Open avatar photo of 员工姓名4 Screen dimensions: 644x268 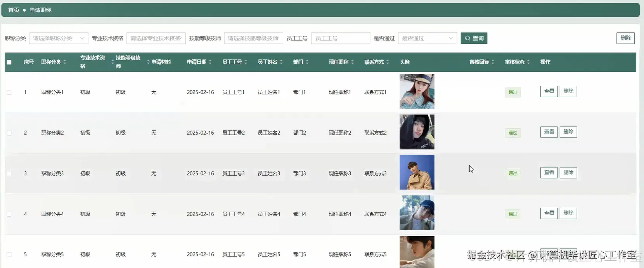[417, 213]
